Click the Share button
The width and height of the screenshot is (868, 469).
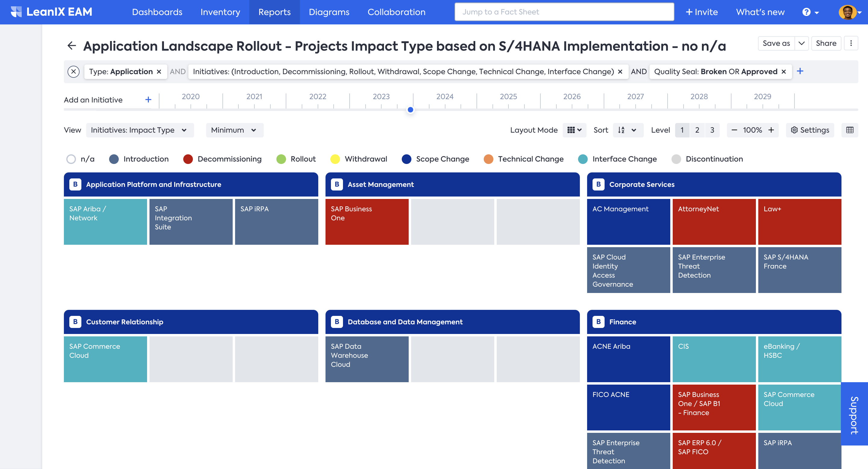(826, 43)
